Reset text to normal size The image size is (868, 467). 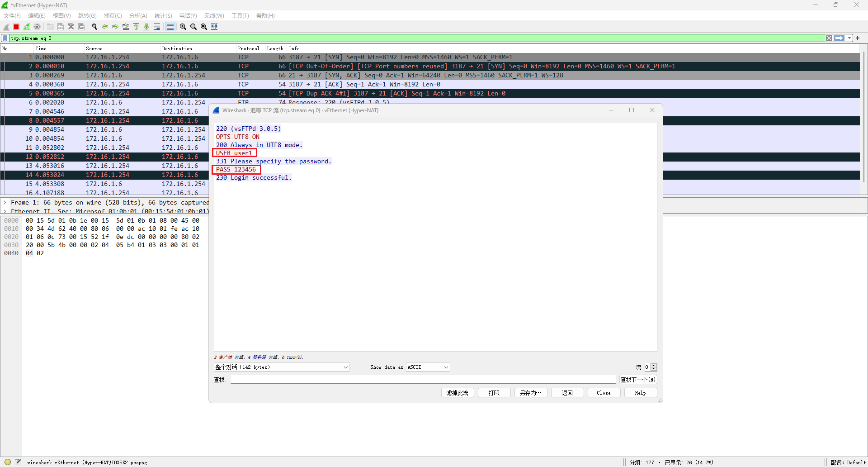(x=204, y=27)
